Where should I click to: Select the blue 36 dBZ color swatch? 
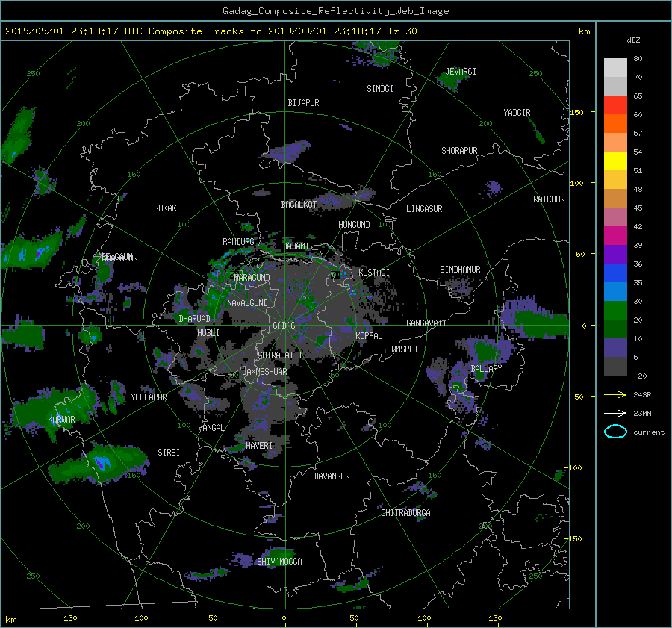pos(615,273)
